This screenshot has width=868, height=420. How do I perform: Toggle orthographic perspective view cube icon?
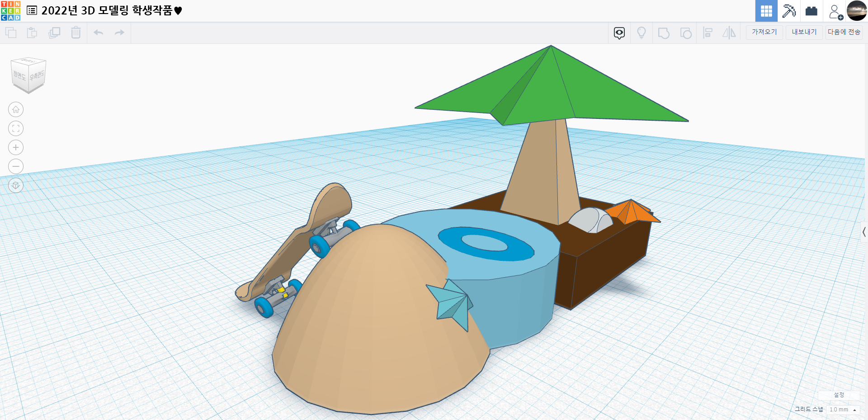tap(16, 185)
